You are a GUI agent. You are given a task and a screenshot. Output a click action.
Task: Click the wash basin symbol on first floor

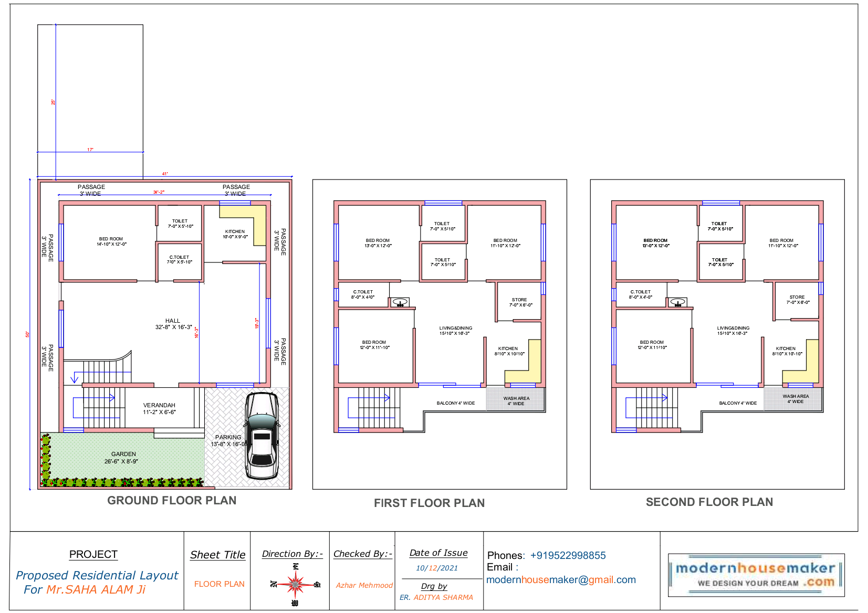coord(400,302)
